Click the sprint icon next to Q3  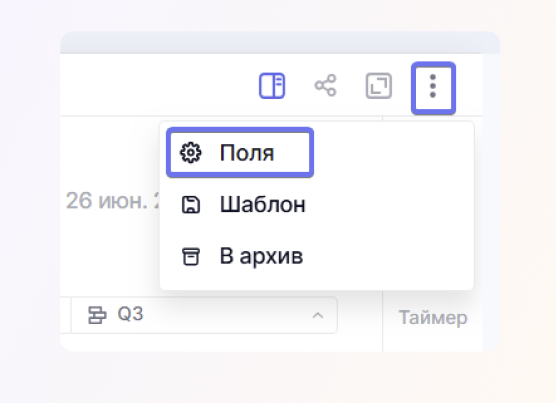[x=97, y=315]
